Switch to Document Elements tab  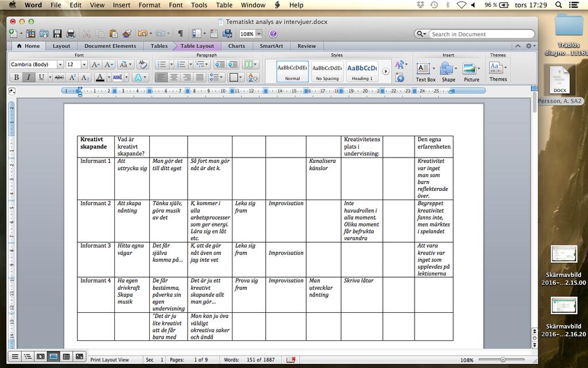coord(110,46)
